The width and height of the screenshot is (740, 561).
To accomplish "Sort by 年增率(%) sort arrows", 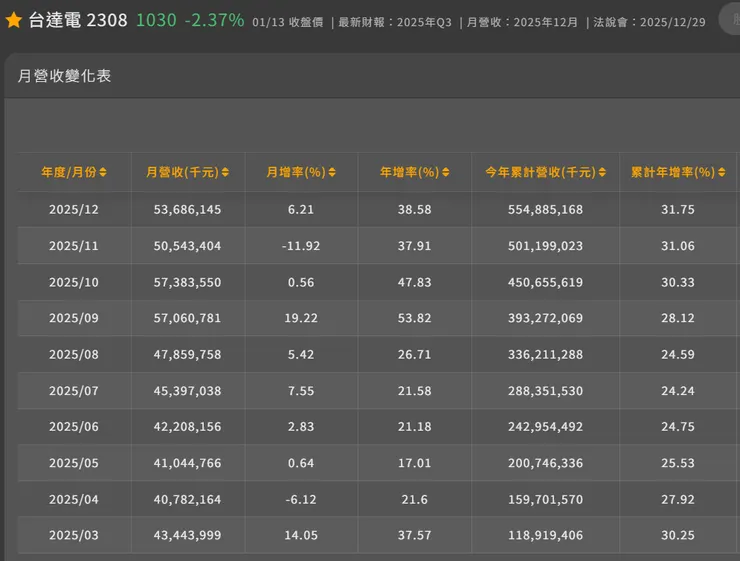I will pyautogui.click(x=446, y=173).
